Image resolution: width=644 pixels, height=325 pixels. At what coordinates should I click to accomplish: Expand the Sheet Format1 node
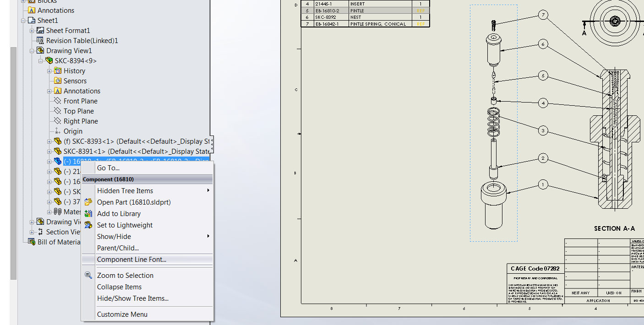coord(32,30)
